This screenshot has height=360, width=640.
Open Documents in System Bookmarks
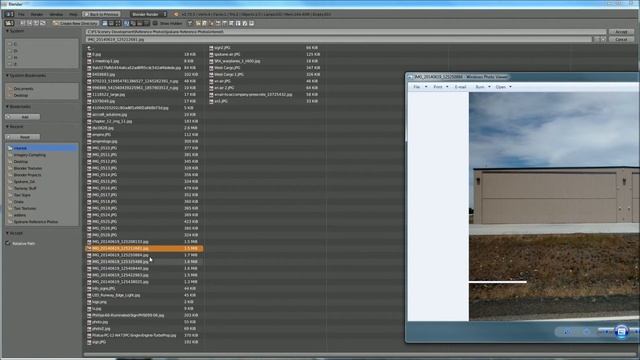click(x=23, y=89)
